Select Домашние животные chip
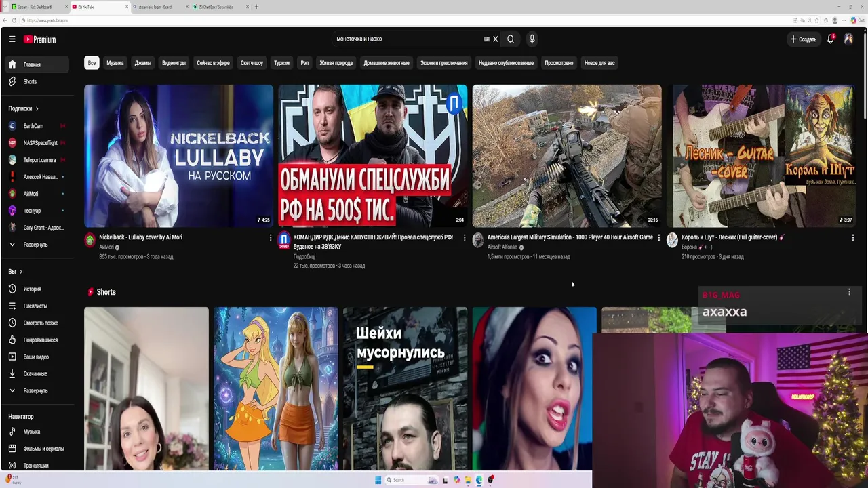The image size is (868, 488). pyautogui.click(x=387, y=63)
